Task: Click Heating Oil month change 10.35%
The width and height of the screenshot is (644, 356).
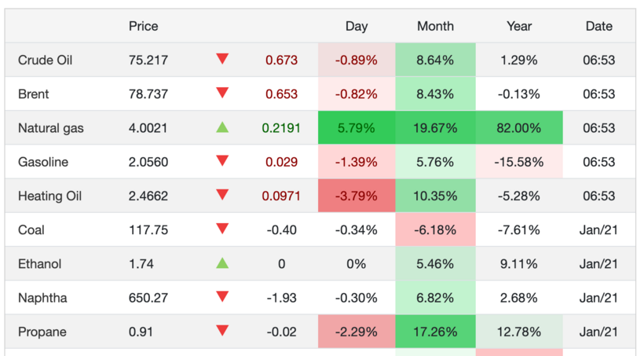Action: pos(435,196)
